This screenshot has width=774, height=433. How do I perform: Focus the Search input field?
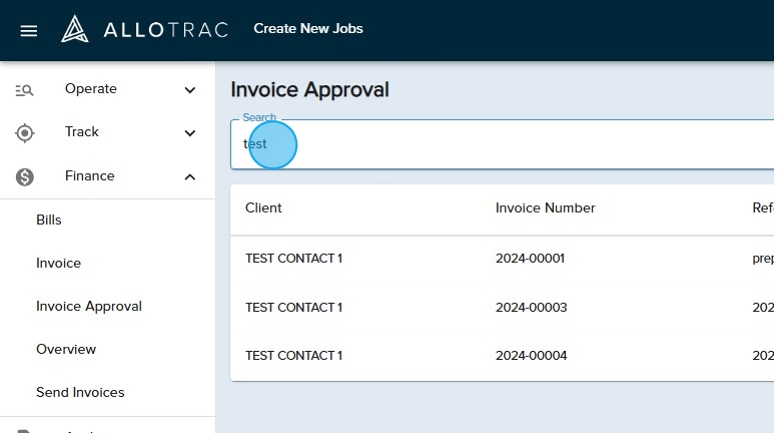500,144
